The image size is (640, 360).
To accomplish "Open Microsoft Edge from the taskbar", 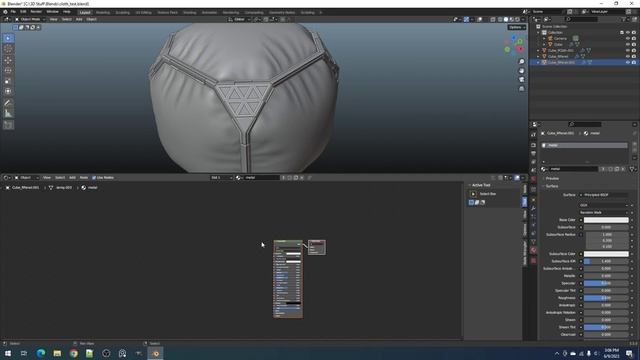I will click(41, 353).
